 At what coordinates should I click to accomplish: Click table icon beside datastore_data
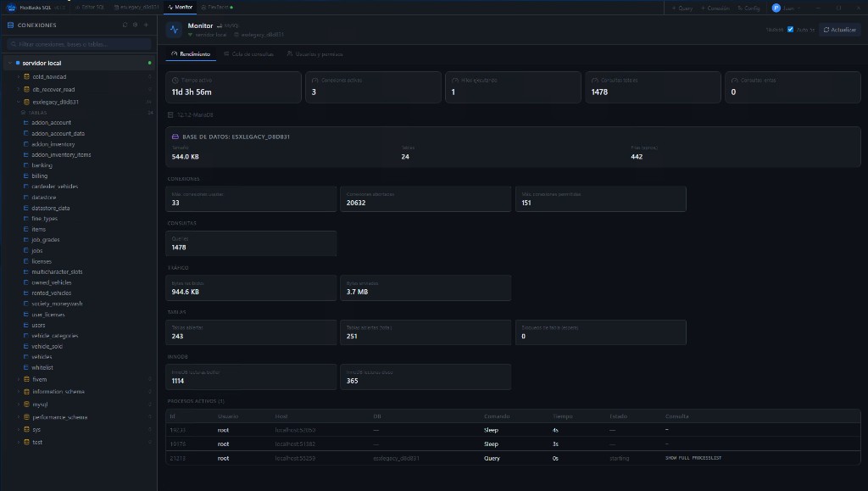click(x=26, y=208)
